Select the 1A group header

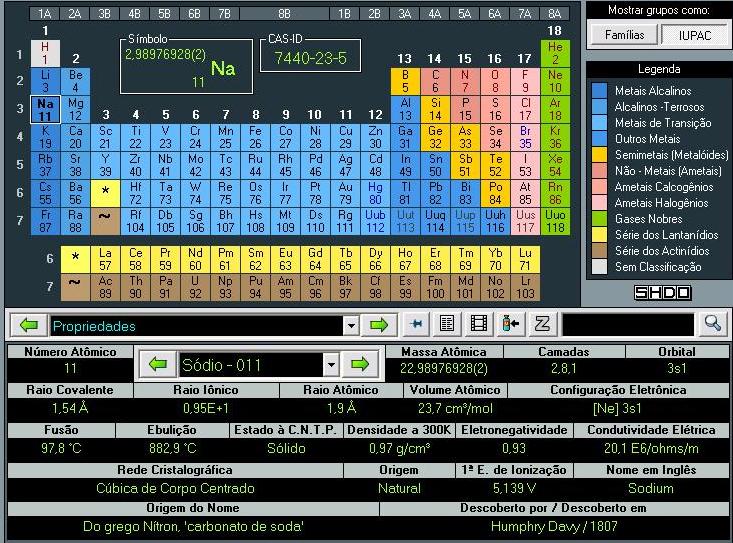pos(44,14)
